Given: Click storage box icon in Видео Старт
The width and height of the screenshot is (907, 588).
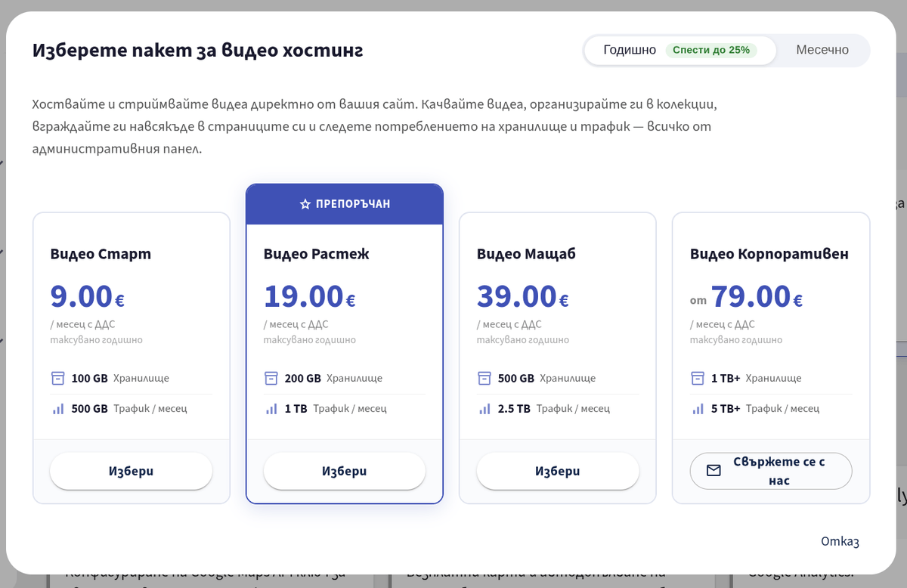Looking at the screenshot, I should pos(57,379).
